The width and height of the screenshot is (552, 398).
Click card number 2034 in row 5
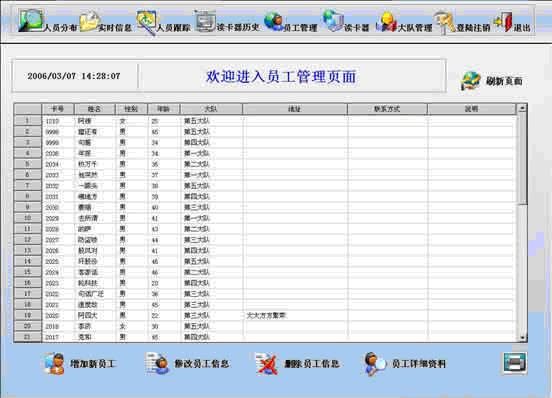click(x=52, y=164)
